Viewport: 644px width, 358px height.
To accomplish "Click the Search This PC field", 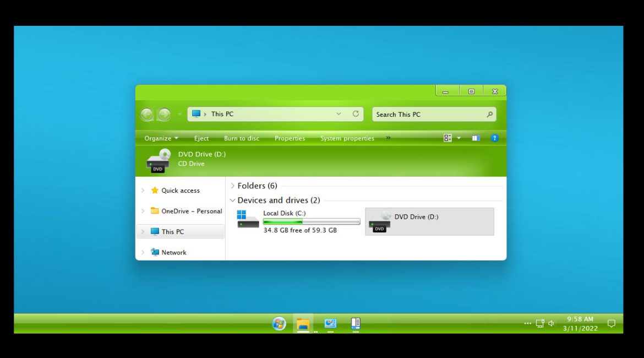I will [x=428, y=115].
